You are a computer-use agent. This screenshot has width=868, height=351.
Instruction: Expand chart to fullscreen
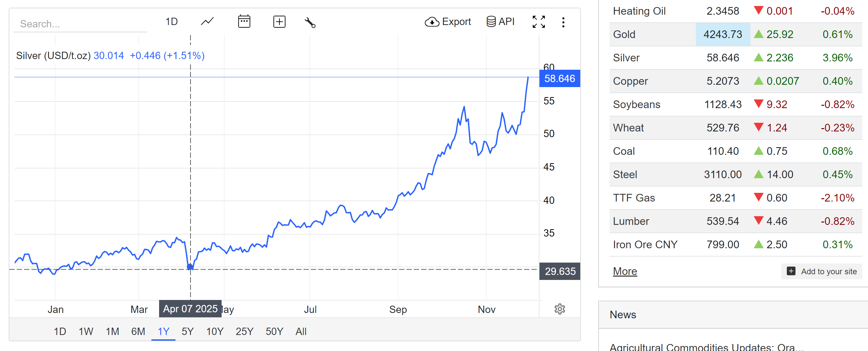(538, 22)
